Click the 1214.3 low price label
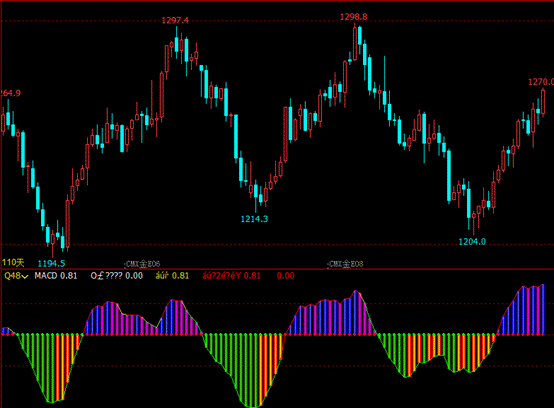554x408 pixels. (254, 219)
